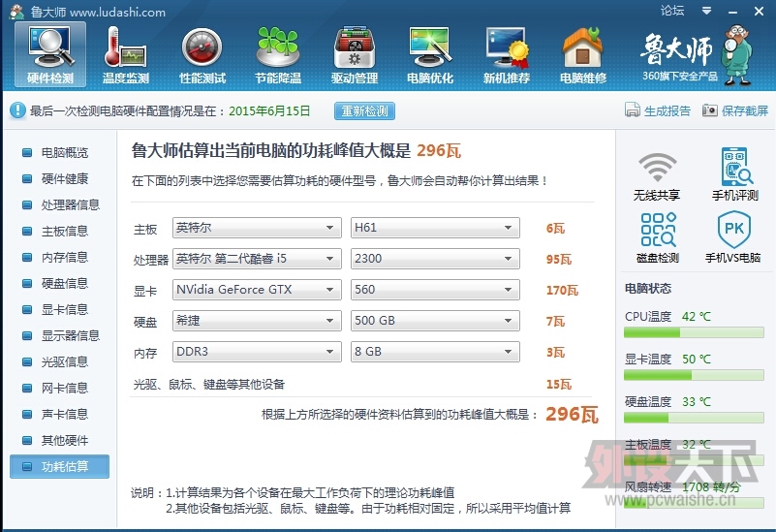Open the 新机推荐 new PC recommendation icon
Image resolution: width=776 pixels, height=532 pixels.
pyautogui.click(x=507, y=54)
